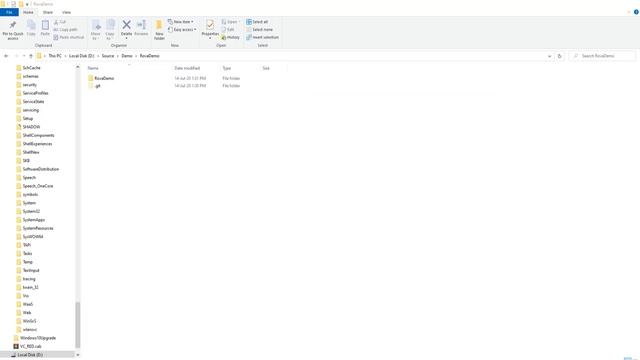Viewport: 640px width, 360px height.
Task: Go back with the Back arrow
Action: click(x=6, y=56)
